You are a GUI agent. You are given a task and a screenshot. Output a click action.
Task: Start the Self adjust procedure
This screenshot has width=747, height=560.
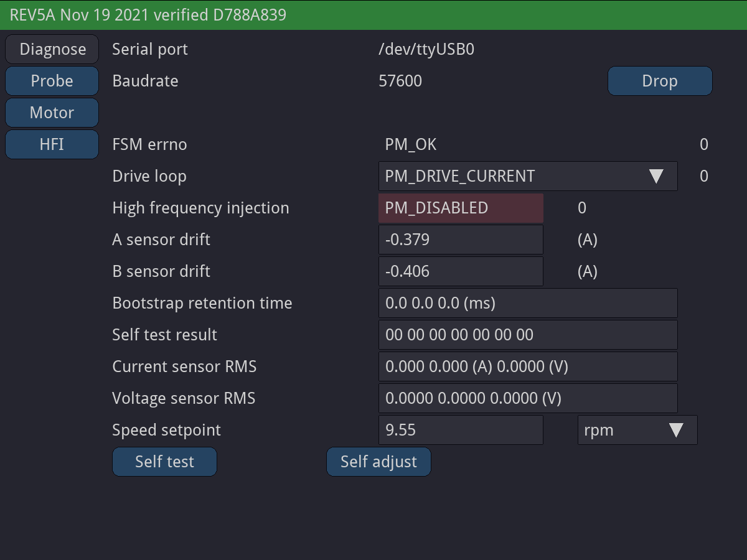coord(378,462)
